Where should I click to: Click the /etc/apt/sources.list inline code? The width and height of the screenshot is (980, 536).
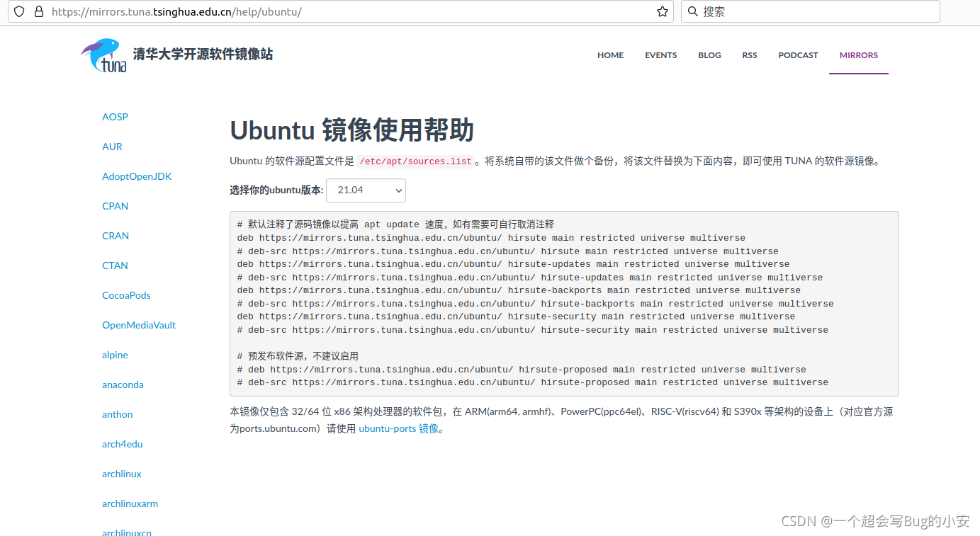pos(415,161)
